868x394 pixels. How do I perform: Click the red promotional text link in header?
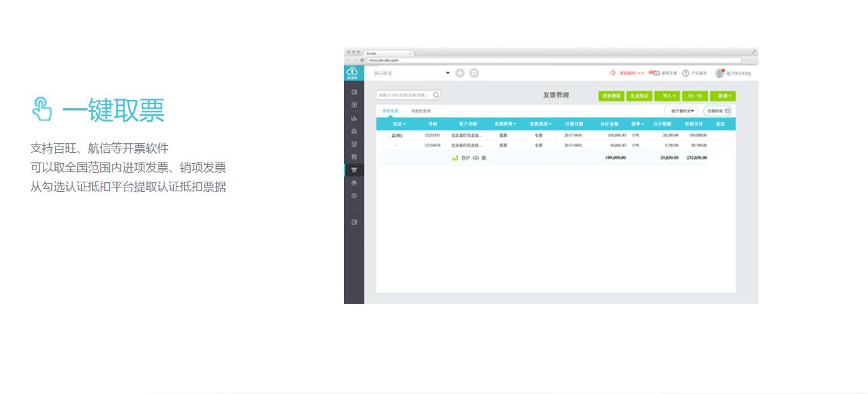click(632, 73)
